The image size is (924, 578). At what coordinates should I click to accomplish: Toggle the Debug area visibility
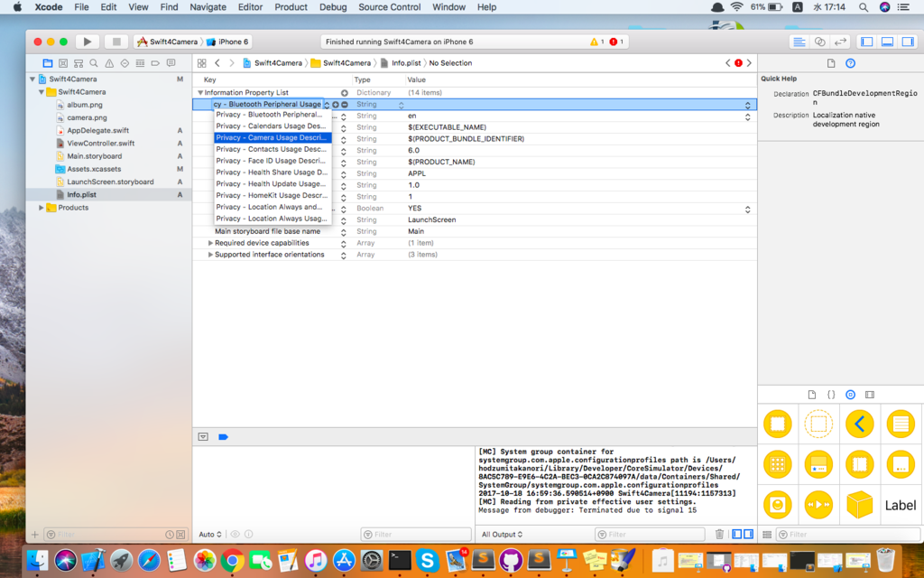(x=888, y=42)
